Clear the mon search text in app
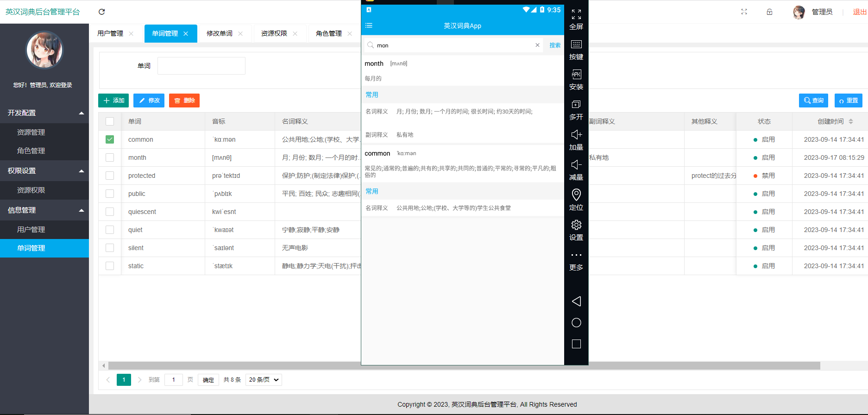The width and height of the screenshot is (868, 415). [x=537, y=45]
